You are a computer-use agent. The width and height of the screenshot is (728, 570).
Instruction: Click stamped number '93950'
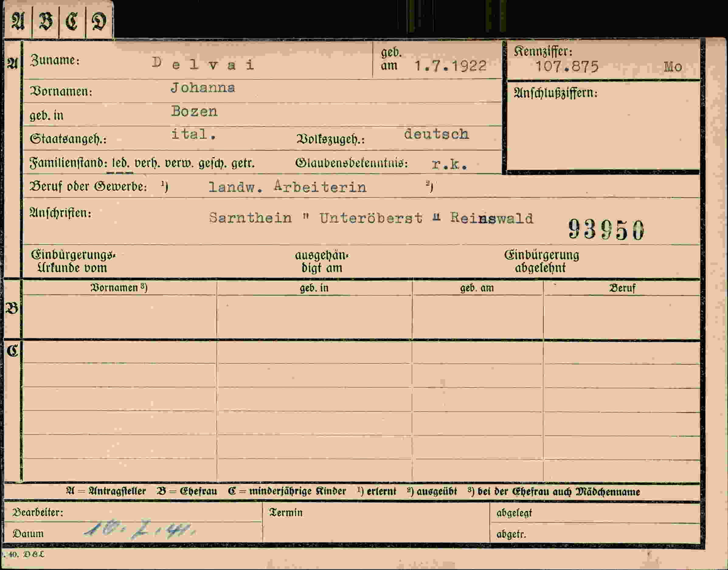click(x=606, y=230)
